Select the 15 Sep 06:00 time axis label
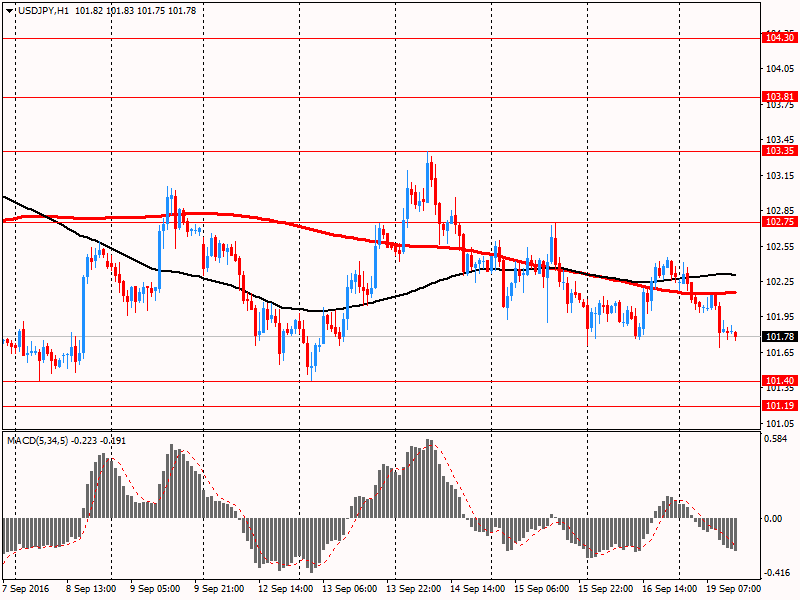This screenshot has width=800, height=600. coord(541,589)
